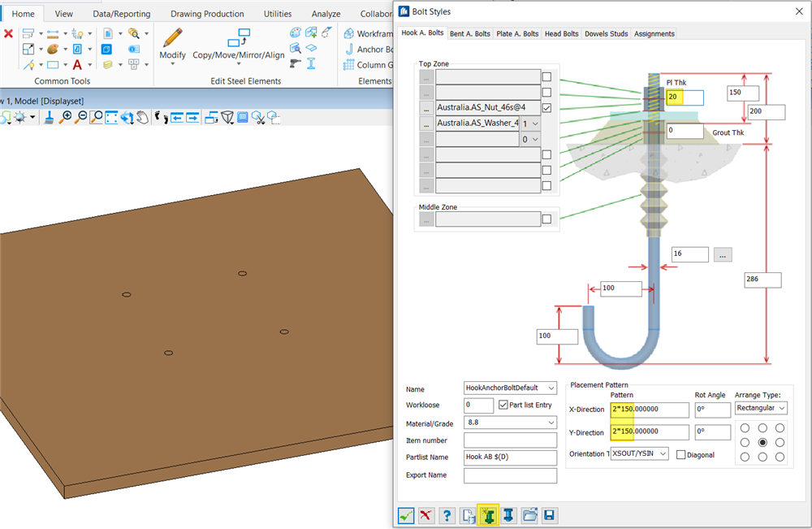The width and height of the screenshot is (812, 529).
Task: Click the ellipsis button beside diameter 16
Action: click(723, 254)
